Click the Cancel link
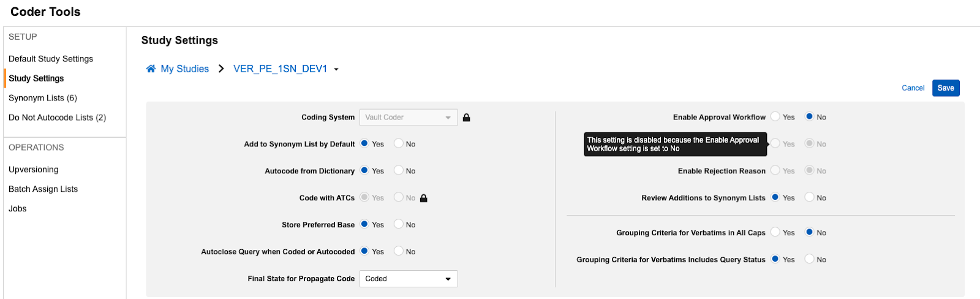The width and height of the screenshot is (980, 299). coord(913,88)
